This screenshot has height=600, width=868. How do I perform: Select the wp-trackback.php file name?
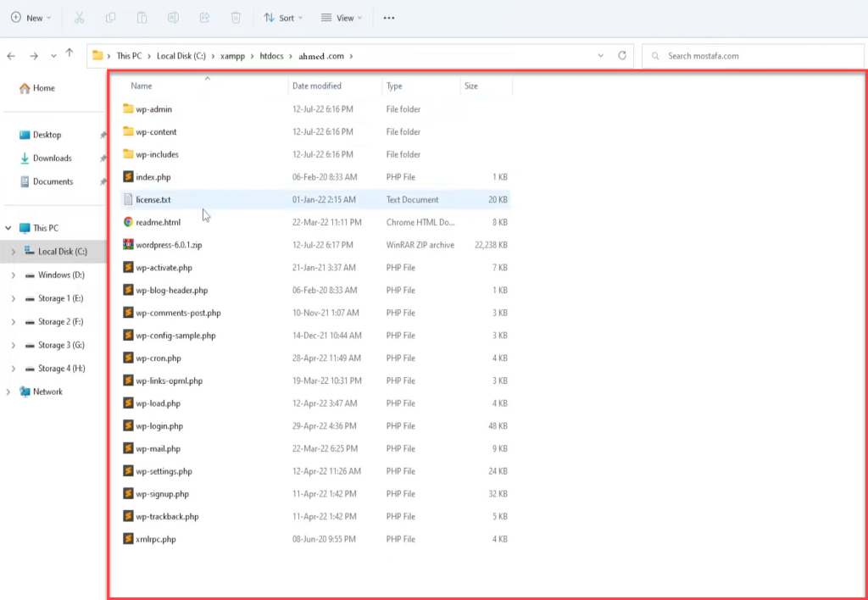click(x=167, y=516)
